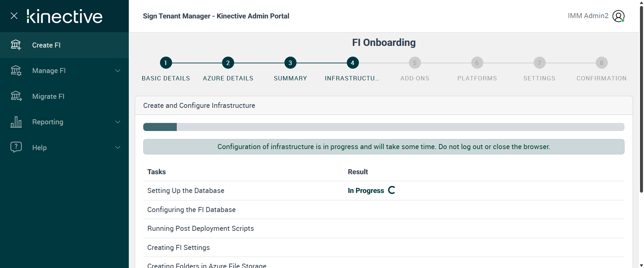644x268 pixels.
Task: Go to step 1 Basic Details
Action: [x=166, y=63]
